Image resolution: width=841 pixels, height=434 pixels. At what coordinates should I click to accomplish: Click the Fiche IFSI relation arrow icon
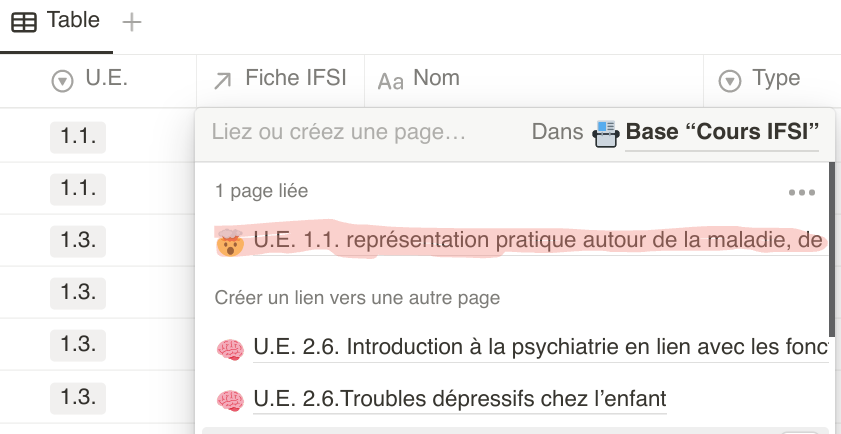click(x=223, y=81)
